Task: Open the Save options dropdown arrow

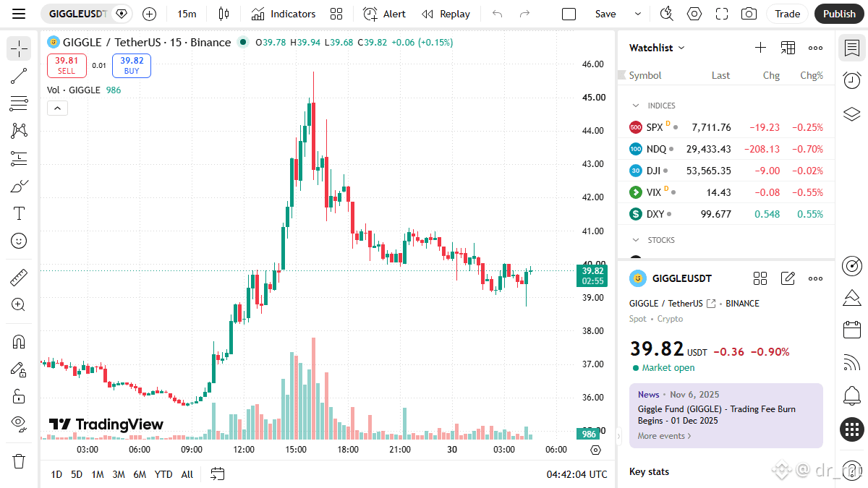Action: click(x=637, y=14)
